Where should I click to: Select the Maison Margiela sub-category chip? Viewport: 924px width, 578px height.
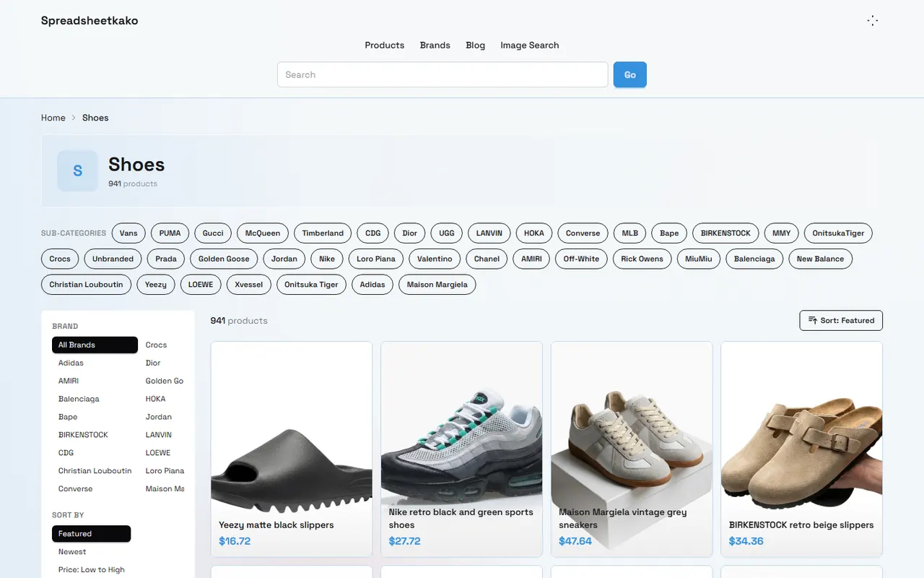[437, 285]
